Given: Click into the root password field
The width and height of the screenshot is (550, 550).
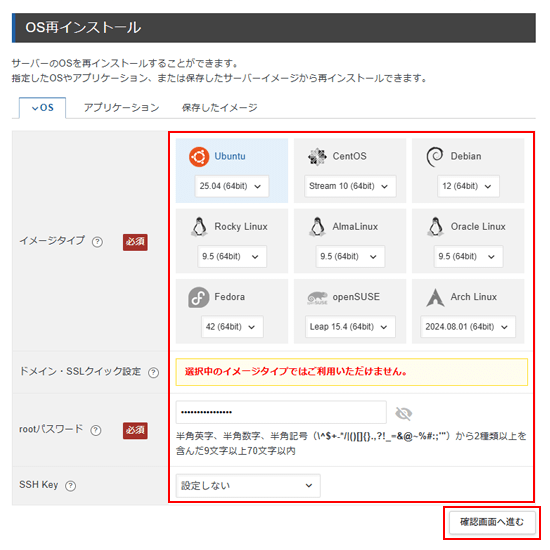Looking at the screenshot, I should point(281,412).
